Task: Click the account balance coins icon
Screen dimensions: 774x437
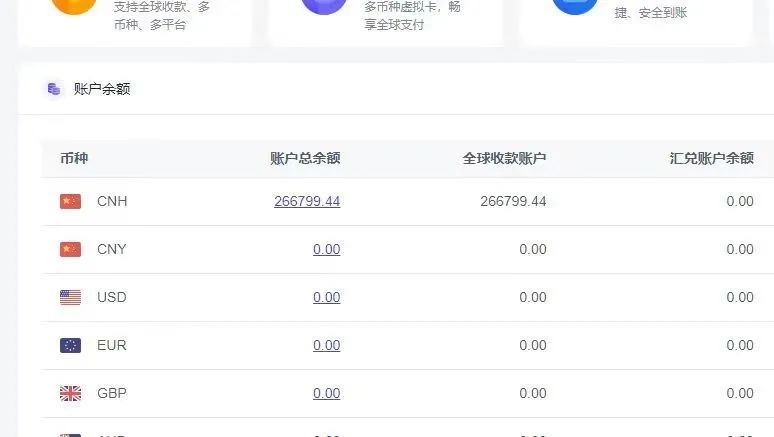Action: tap(54, 89)
